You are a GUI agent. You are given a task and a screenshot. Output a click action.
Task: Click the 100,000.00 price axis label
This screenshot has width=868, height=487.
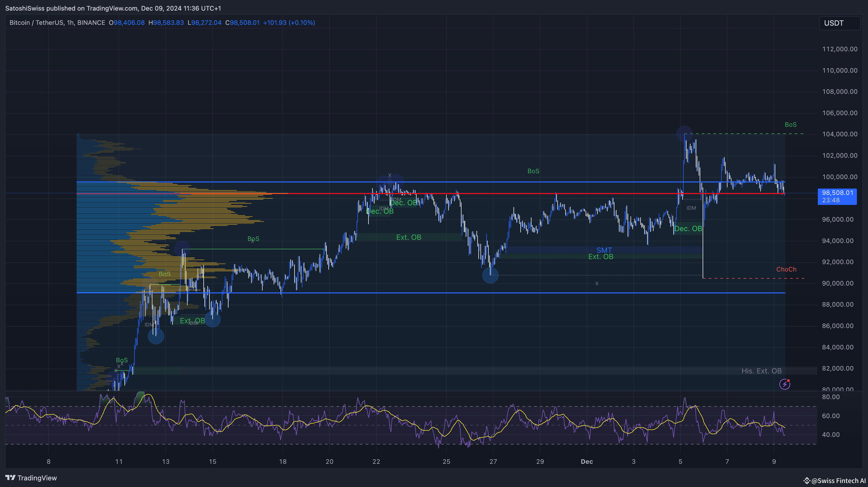pyautogui.click(x=840, y=177)
